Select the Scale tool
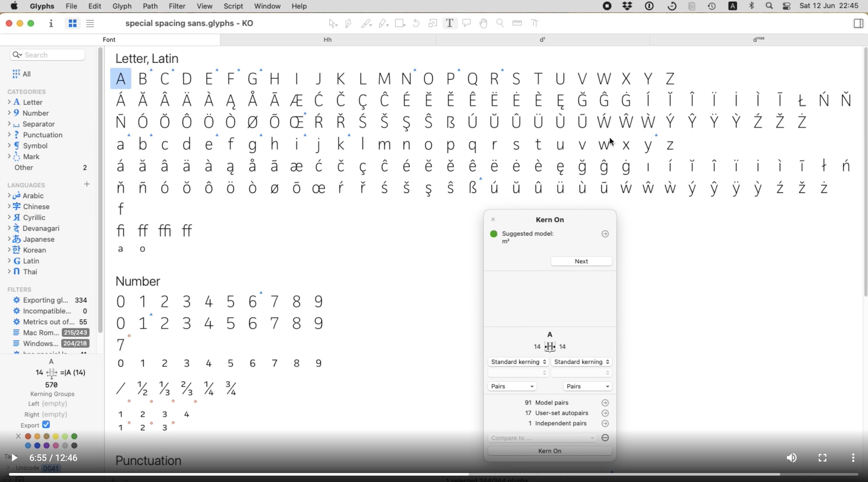 (x=433, y=23)
